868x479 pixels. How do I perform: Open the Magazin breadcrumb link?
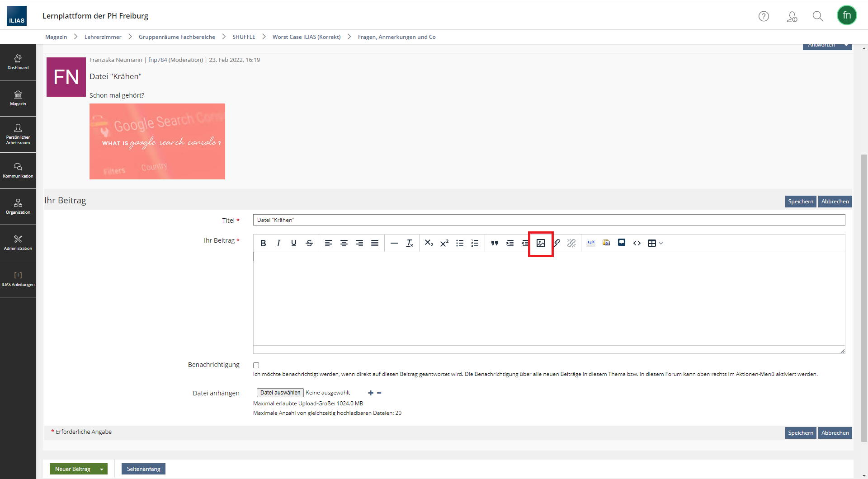coord(56,37)
